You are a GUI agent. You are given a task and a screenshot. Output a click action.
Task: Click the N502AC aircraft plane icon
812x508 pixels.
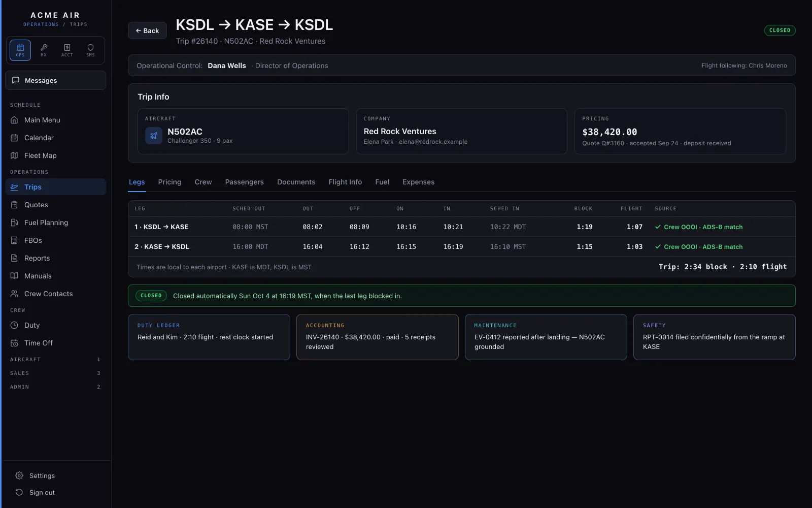point(154,136)
